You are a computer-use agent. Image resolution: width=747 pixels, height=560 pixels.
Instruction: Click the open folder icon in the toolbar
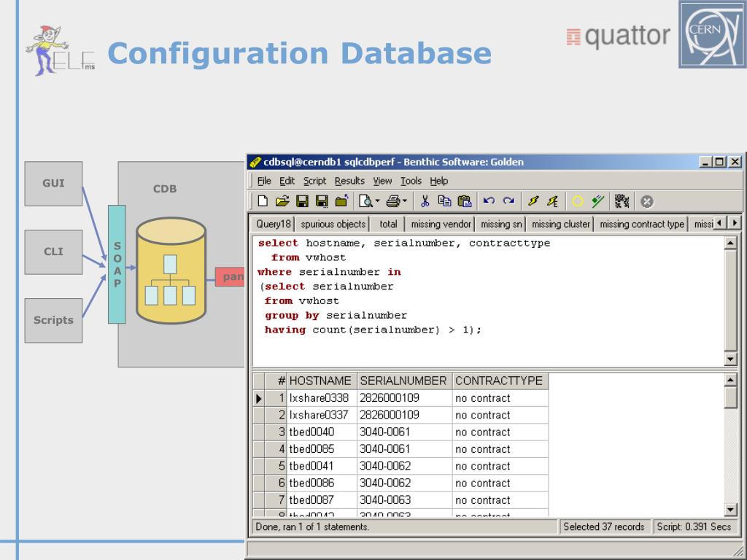coord(282,201)
